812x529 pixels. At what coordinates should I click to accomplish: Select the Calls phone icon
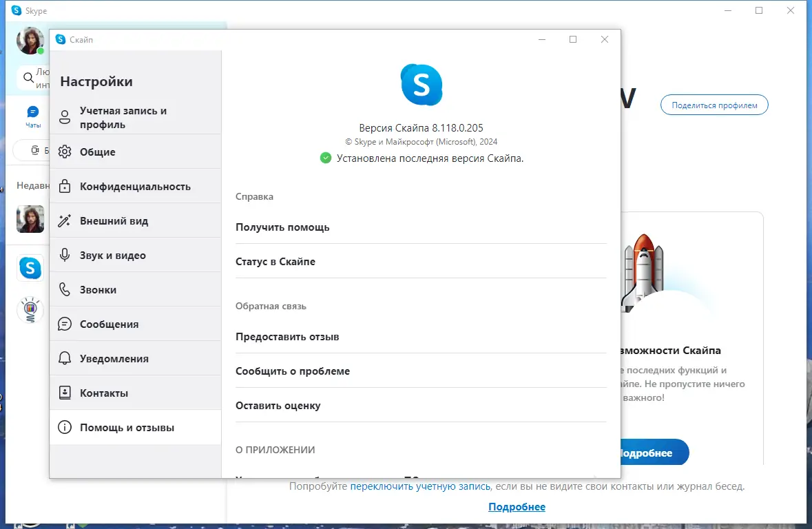tap(65, 289)
